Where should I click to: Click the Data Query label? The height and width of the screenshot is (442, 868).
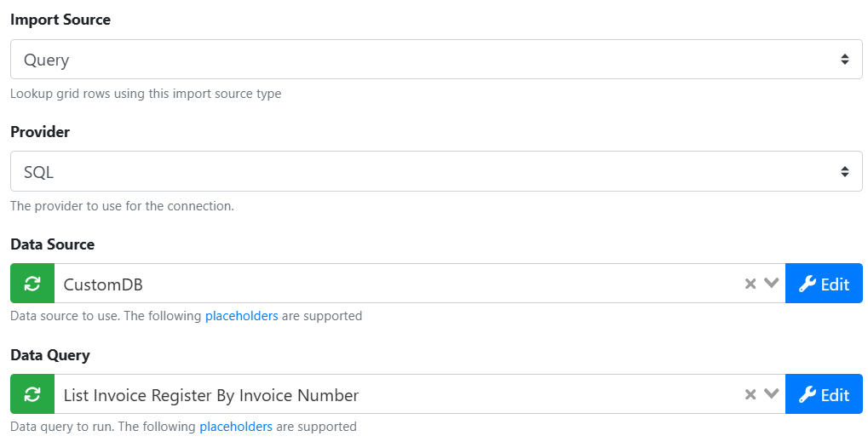click(x=50, y=355)
